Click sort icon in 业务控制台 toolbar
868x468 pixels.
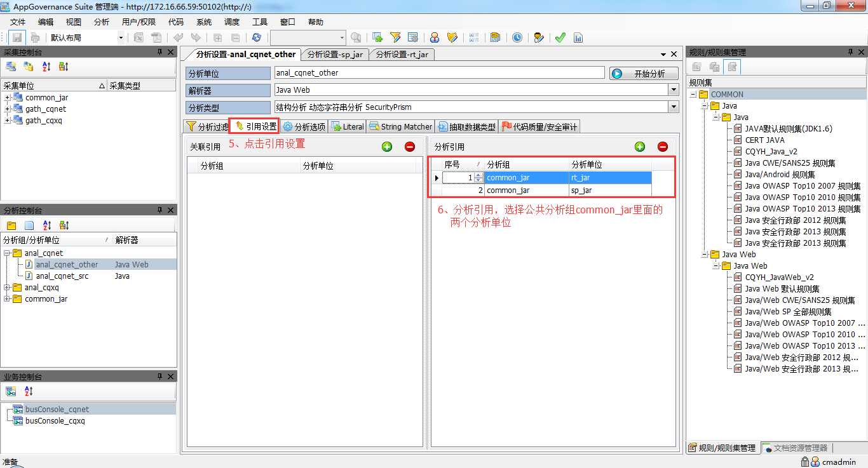(x=29, y=391)
